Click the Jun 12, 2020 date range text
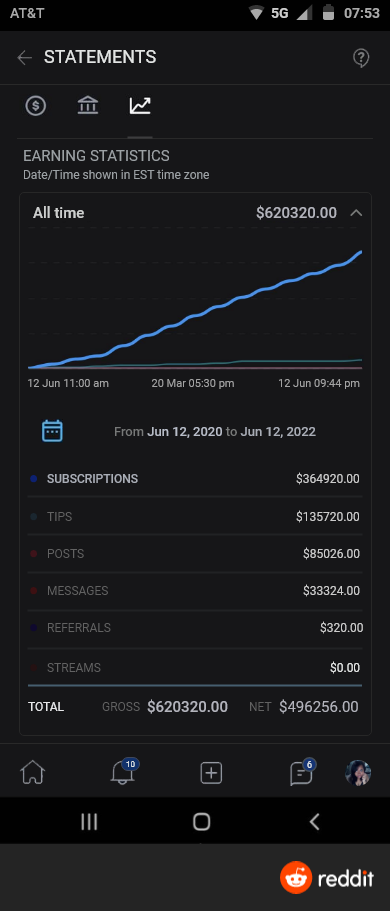 click(x=185, y=432)
